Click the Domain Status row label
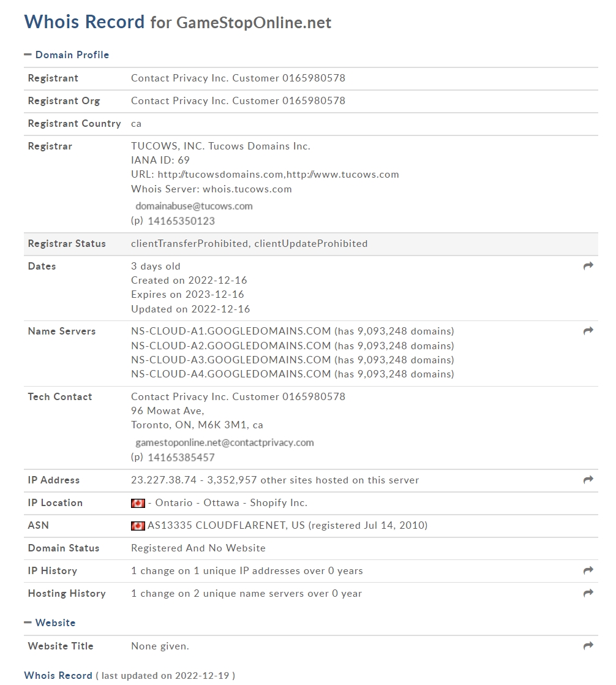616x685 pixels. coord(64,548)
